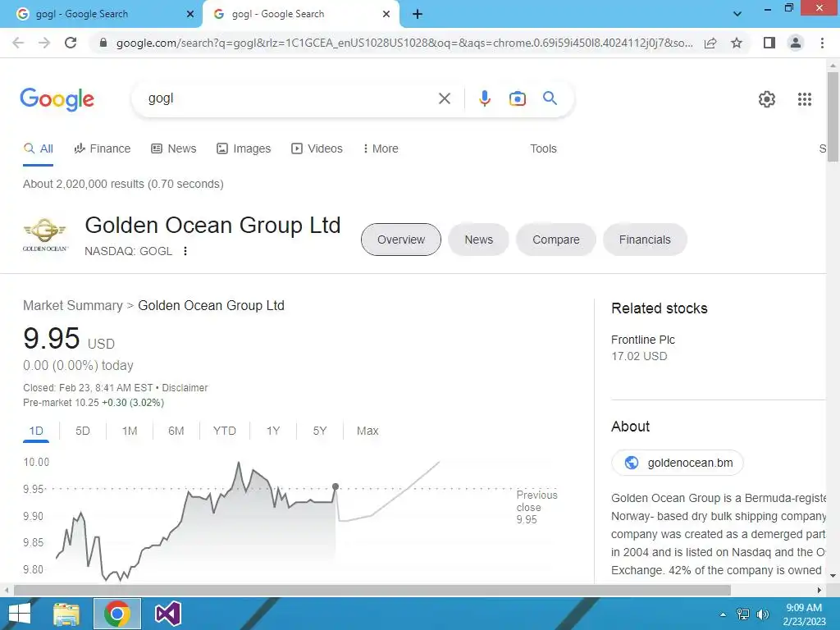Click the vertical scrollbar thumb
This screenshot has height=630, width=840.
[833, 116]
